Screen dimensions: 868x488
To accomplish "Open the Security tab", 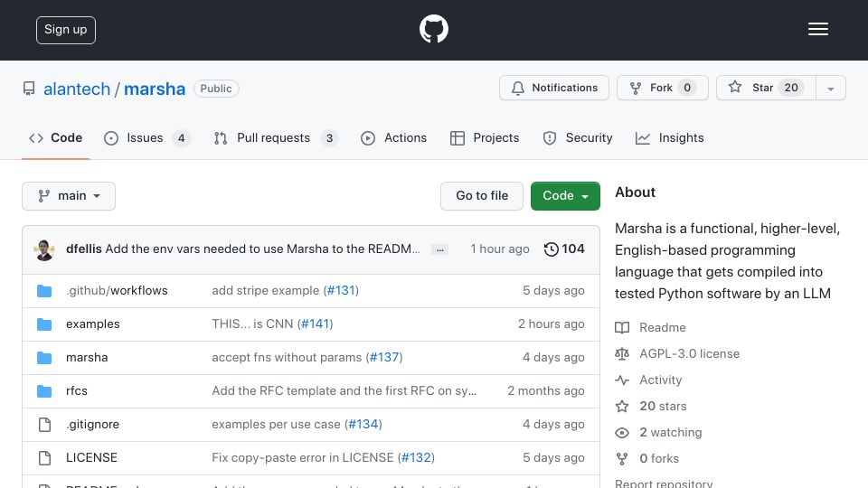I will 578,137.
